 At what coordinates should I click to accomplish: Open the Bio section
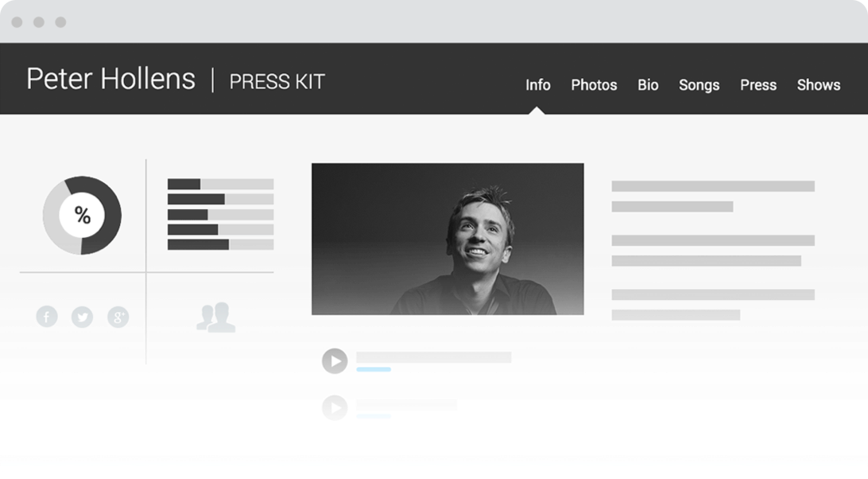tap(648, 85)
